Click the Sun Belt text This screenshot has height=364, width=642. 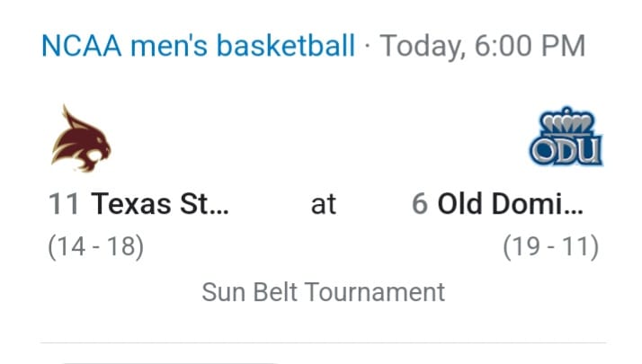pyautogui.click(x=250, y=292)
